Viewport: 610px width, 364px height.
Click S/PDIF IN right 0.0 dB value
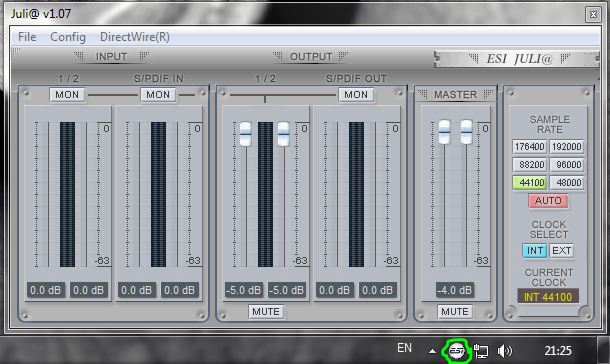[179, 290]
